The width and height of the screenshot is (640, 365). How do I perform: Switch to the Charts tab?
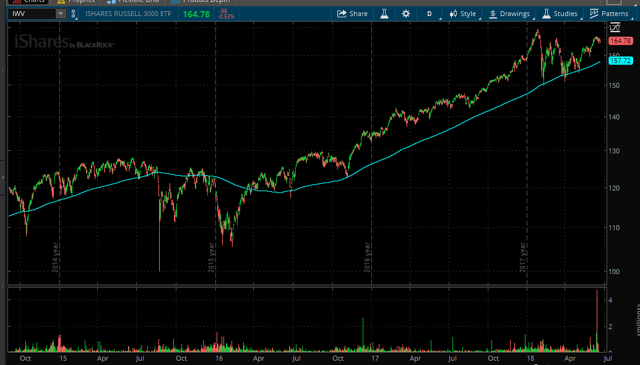point(29,2)
